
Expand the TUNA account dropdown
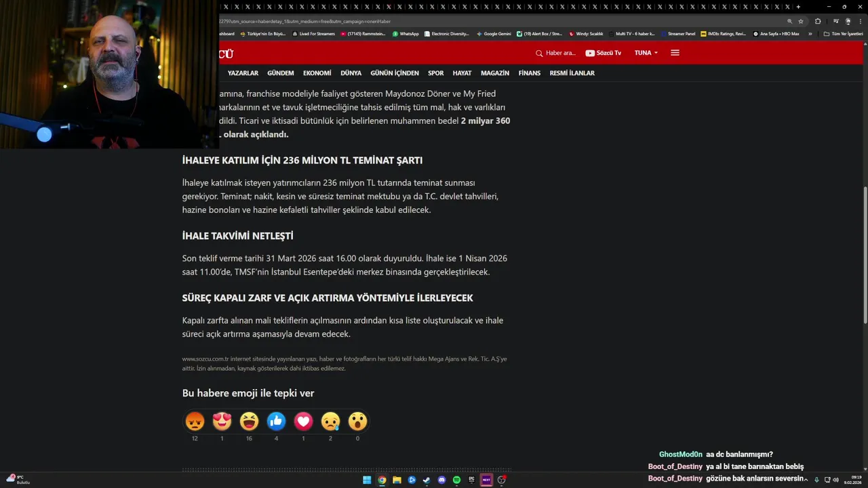[646, 53]
